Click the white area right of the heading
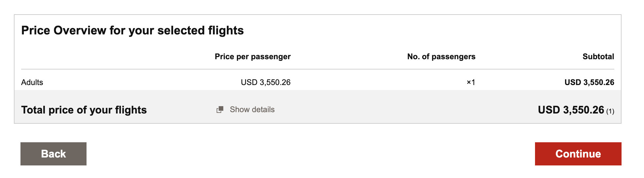644x178 pixels. point(429,30)
